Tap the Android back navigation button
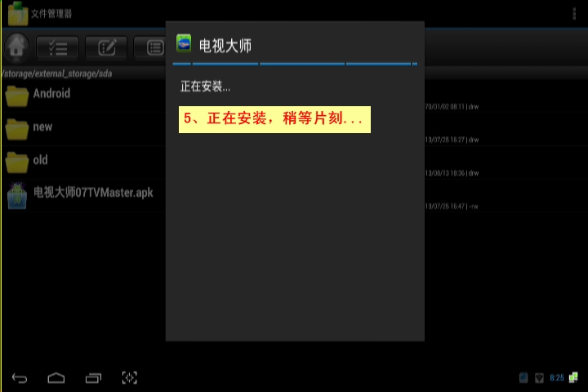Image resolution: width=588 pixels, height=392 pixels. pyautogui.click(x=20, y=378)
